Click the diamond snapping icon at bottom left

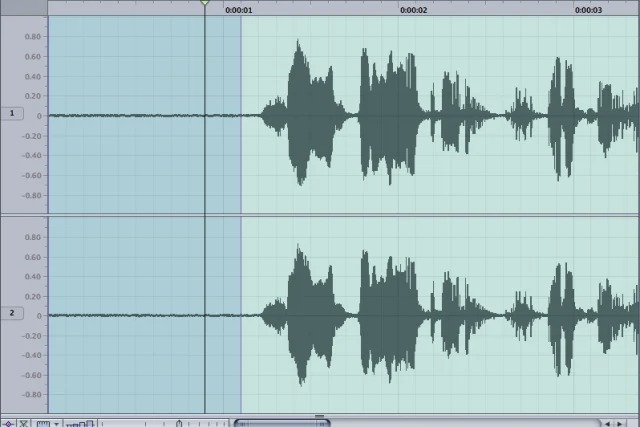(8, 422)
